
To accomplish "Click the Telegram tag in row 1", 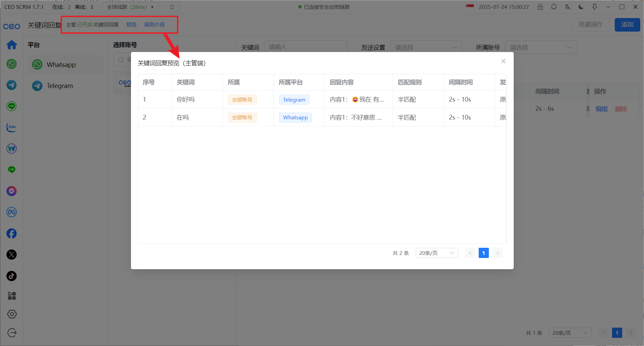I will (294, 100).
